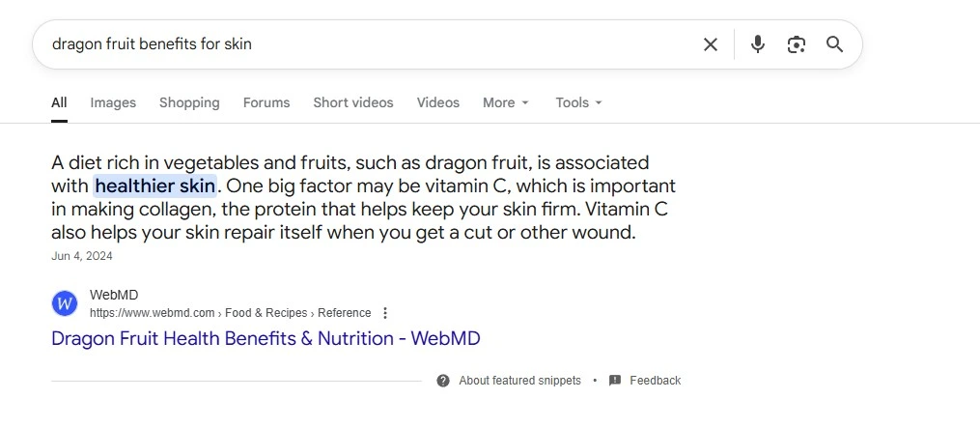
Task: Click the WebMD site logo icon
Action: [x=65, y=303]
